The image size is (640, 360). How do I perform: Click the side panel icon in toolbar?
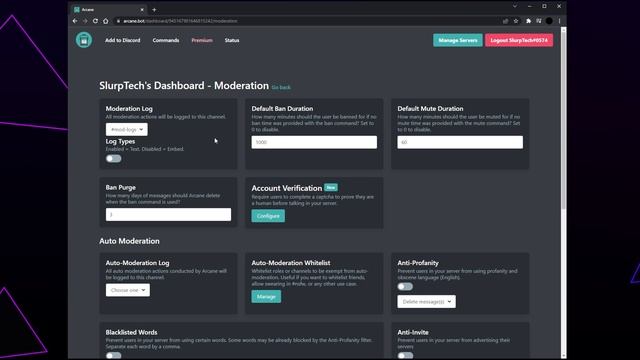coord(539,21)
